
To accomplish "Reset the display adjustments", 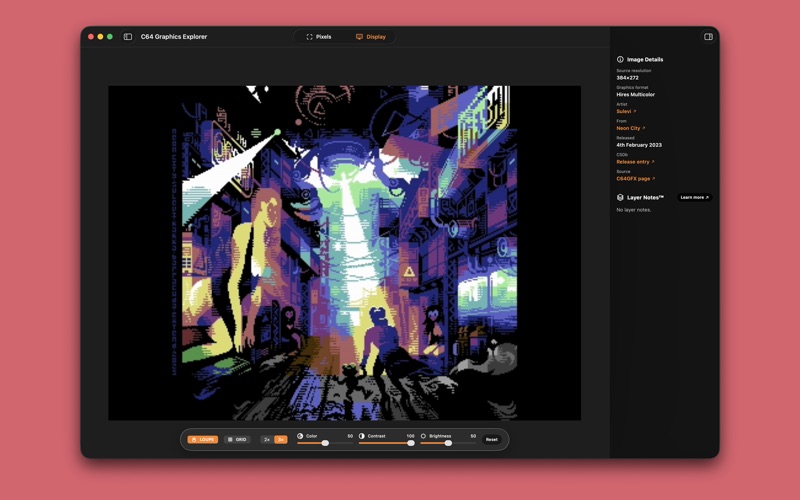I will click(x=492, y=440).
